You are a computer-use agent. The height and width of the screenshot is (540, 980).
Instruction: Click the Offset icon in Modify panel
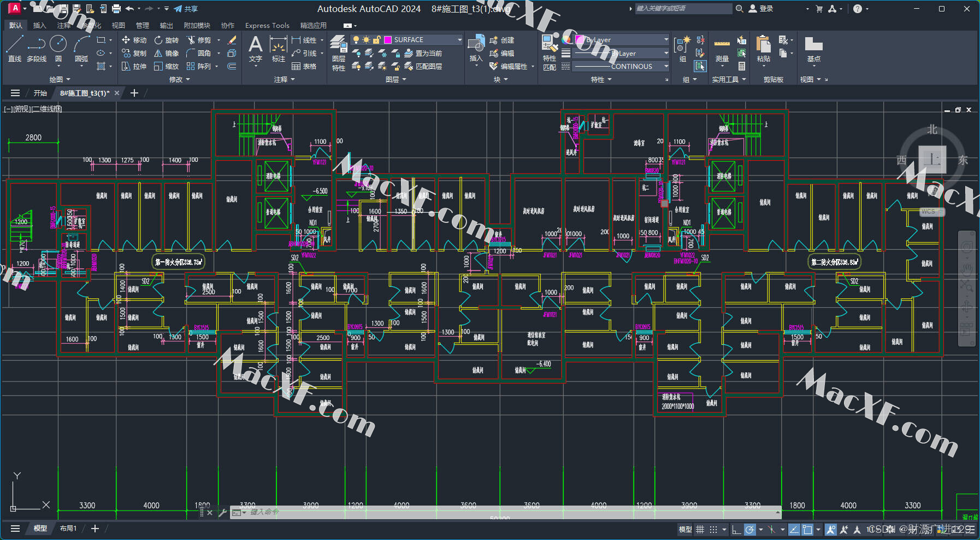pyautogui.click(x=232, y=66)
